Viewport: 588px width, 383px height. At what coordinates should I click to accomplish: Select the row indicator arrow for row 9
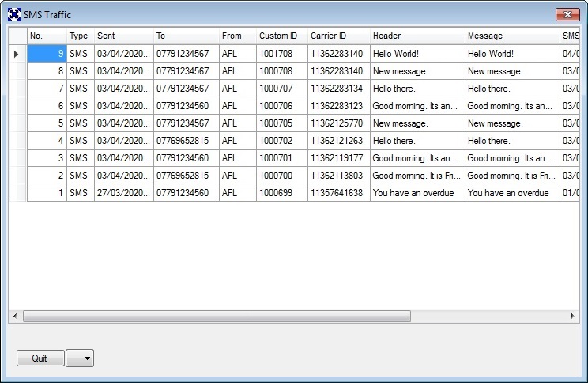point(16,54)
